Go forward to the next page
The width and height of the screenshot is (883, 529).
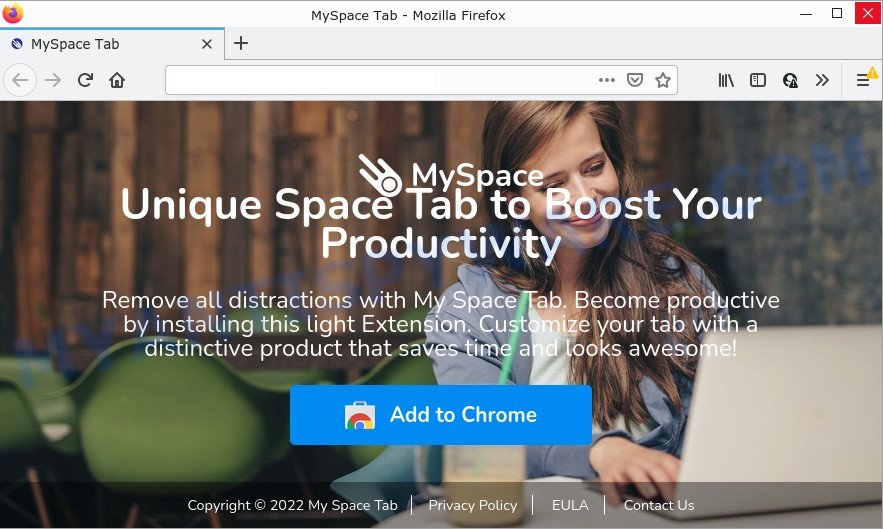(53, 81)
